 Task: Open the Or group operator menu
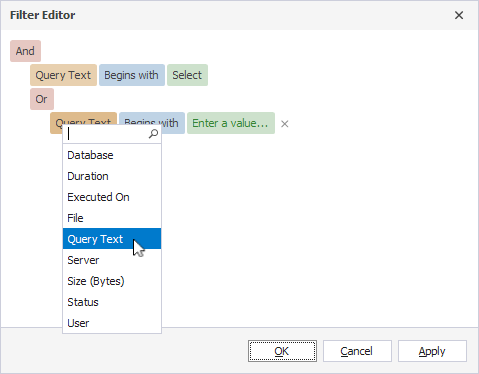coord(42,99)
